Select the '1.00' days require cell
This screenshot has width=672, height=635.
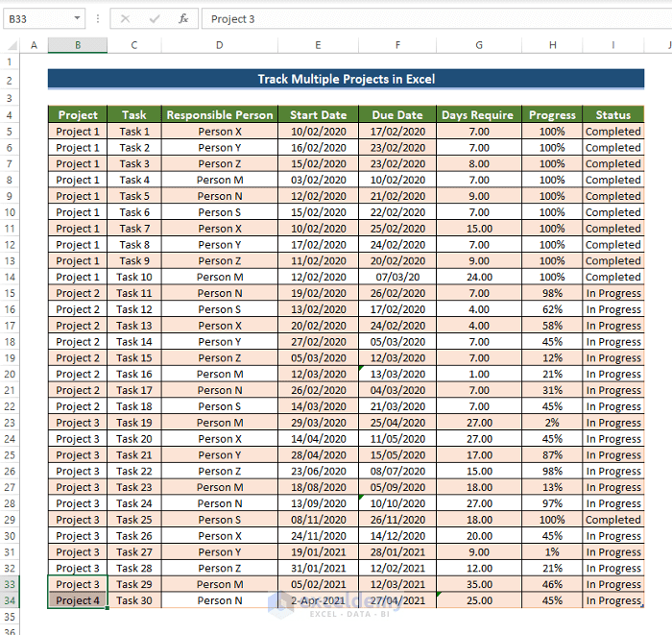coord(479,374)
